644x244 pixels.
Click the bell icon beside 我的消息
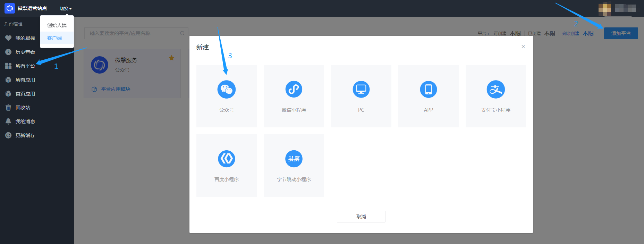pos(8,121)
